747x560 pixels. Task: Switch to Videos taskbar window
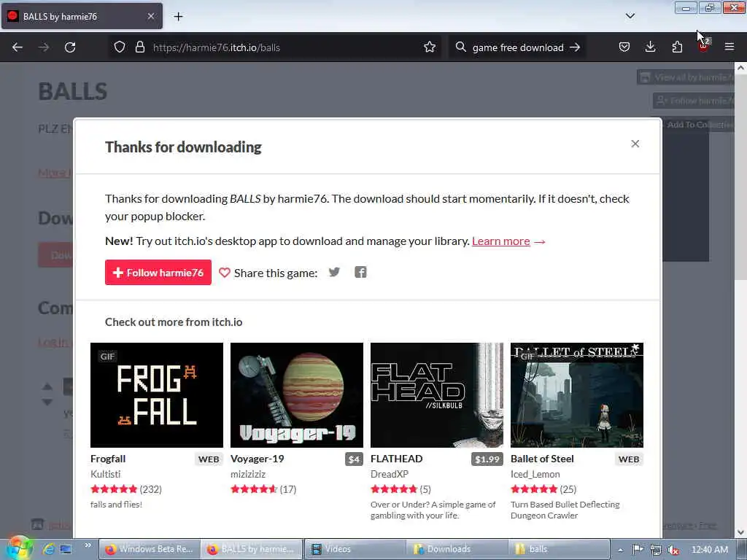354,549
